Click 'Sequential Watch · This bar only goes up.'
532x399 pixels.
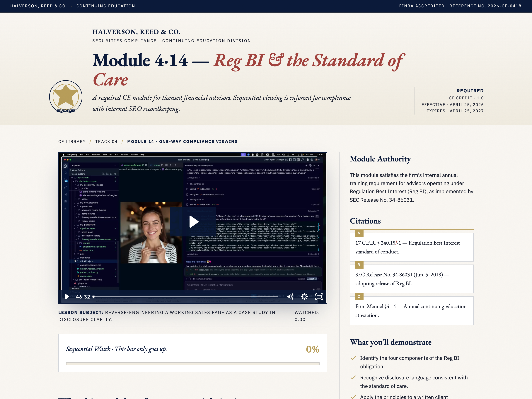(116, 349)
